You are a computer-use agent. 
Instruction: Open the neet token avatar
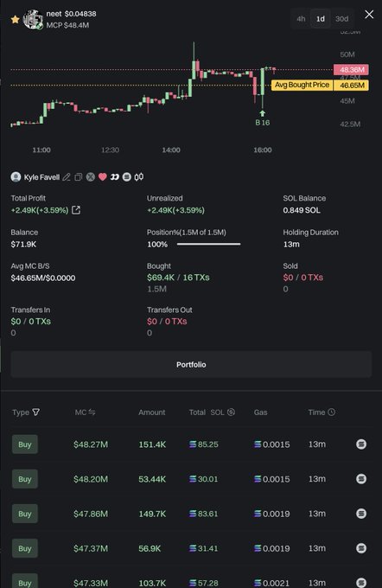tap(33, 19)
